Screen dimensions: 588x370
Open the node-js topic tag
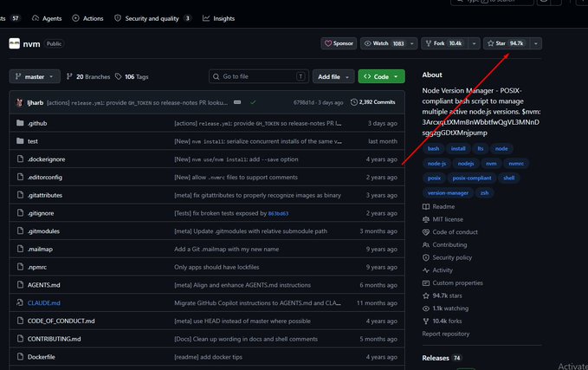(x=436, y=164)
